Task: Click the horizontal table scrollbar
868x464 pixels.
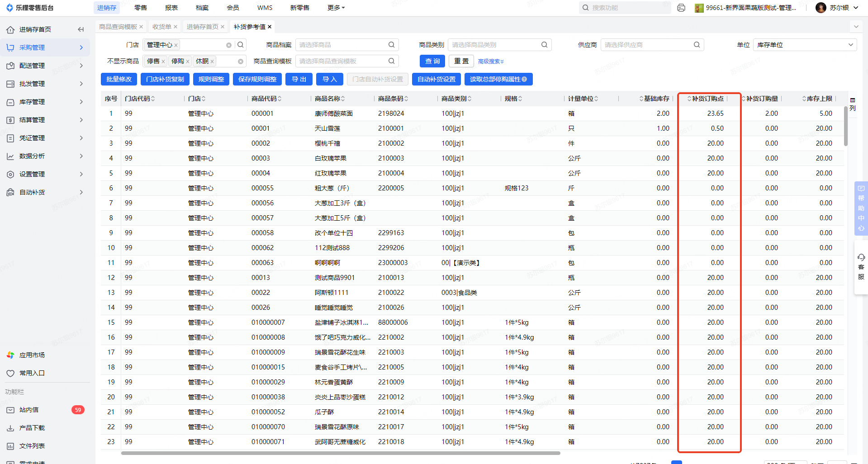Action: coord(340,453)
